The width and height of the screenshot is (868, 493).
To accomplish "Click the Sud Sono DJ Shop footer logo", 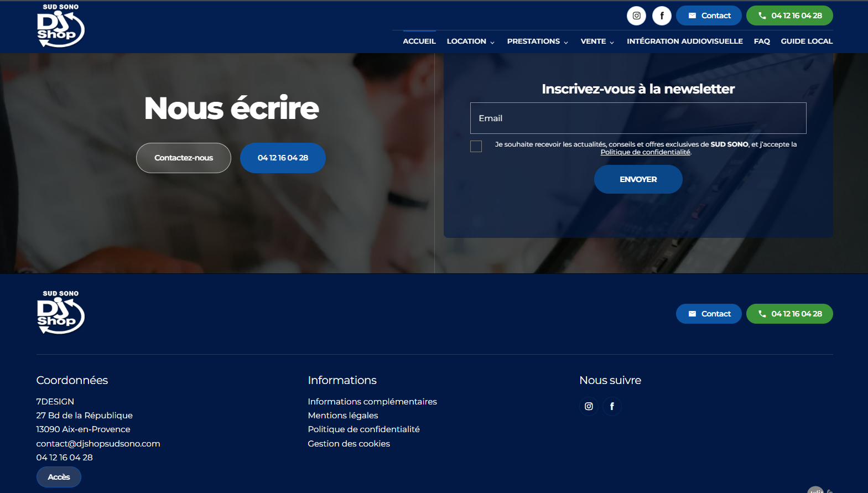I will pos(60,313).
